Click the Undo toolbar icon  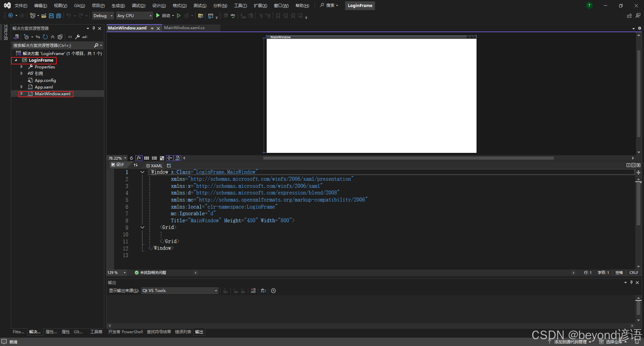pyautogui.click(x=69, y=16)
